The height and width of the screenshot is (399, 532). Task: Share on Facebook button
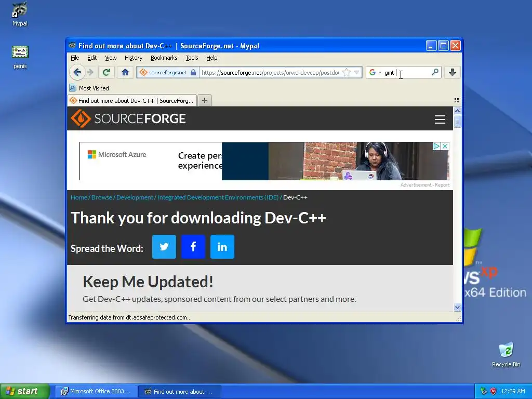[x=193, y=247]
